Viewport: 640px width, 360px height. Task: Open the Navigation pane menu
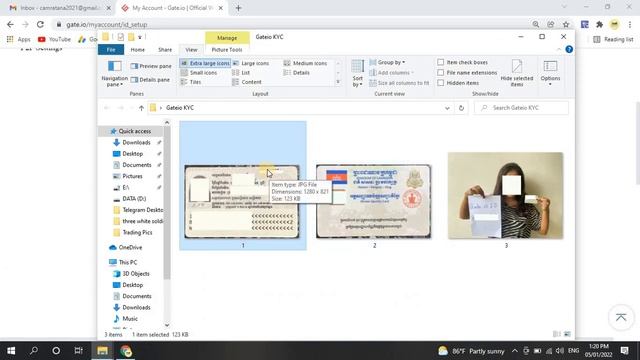[114, 73]
